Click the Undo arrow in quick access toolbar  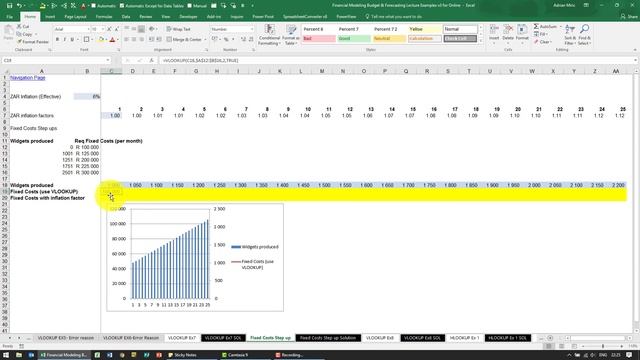click(19, 5)
